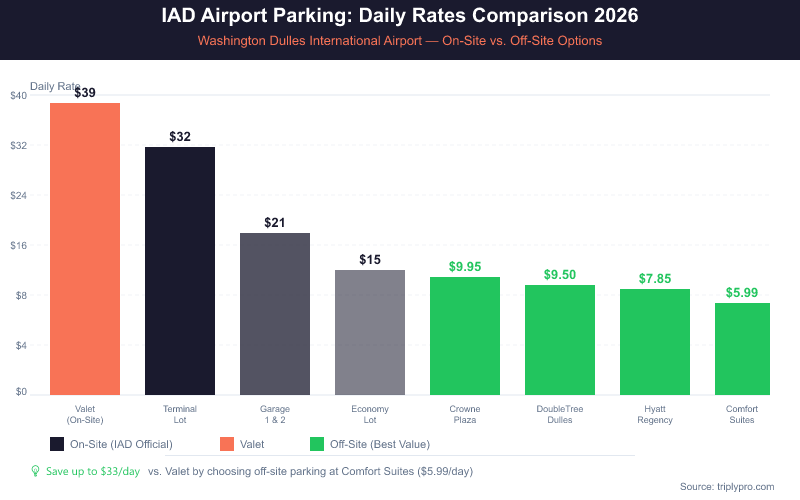
Task: Click the Comfort Suites bar
Action: (742, 349)
